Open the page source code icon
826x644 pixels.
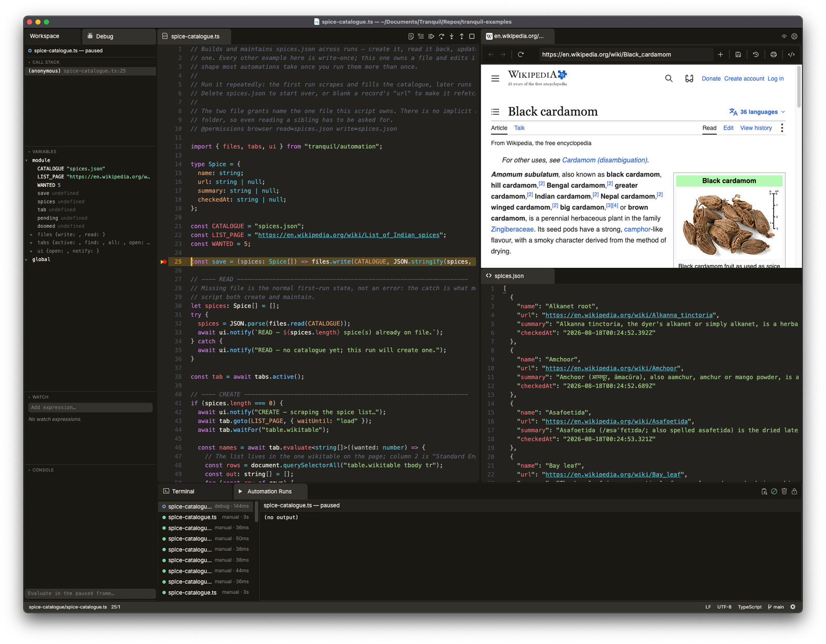[x=791, y=54]
